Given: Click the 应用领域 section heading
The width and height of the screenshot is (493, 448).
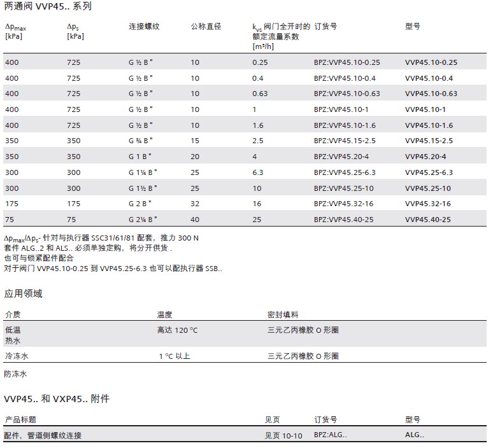Looking at the screenshot, I should click(24, 294).
